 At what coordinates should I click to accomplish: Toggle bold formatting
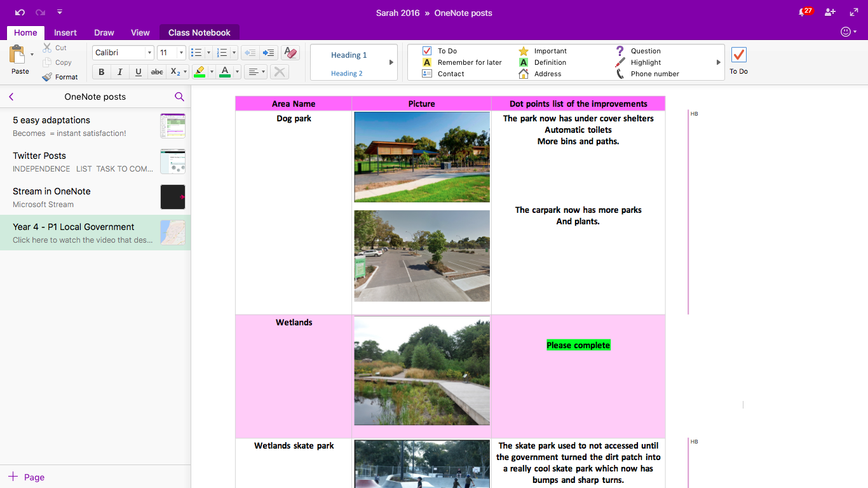pyautogui.click(x=101, y=72)
